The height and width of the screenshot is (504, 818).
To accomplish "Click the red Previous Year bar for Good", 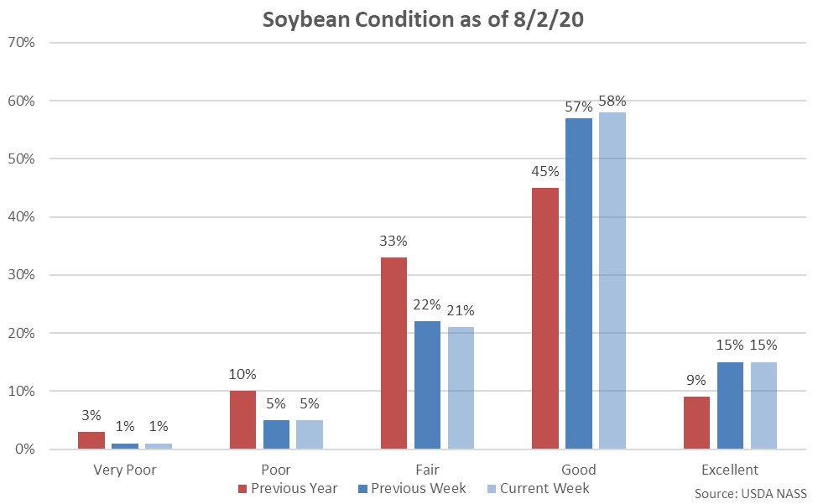I will 545,319.
